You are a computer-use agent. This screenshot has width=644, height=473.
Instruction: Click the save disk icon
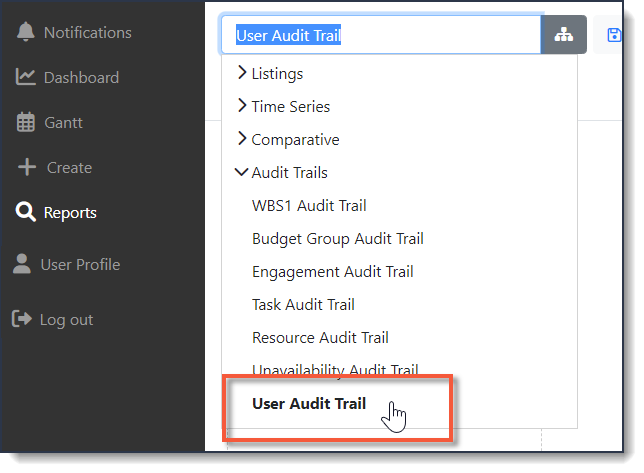[614, 35]
